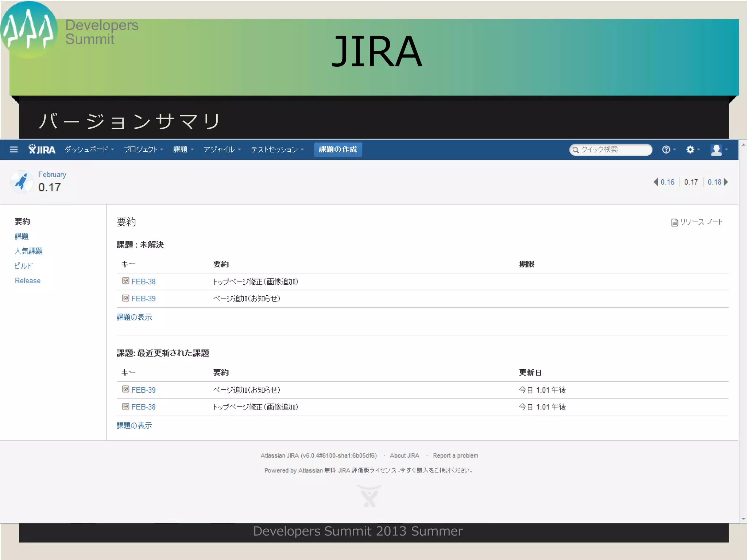Open the administration gear menu
Viewport: 747px width, 560px height.
click(693, 149)
